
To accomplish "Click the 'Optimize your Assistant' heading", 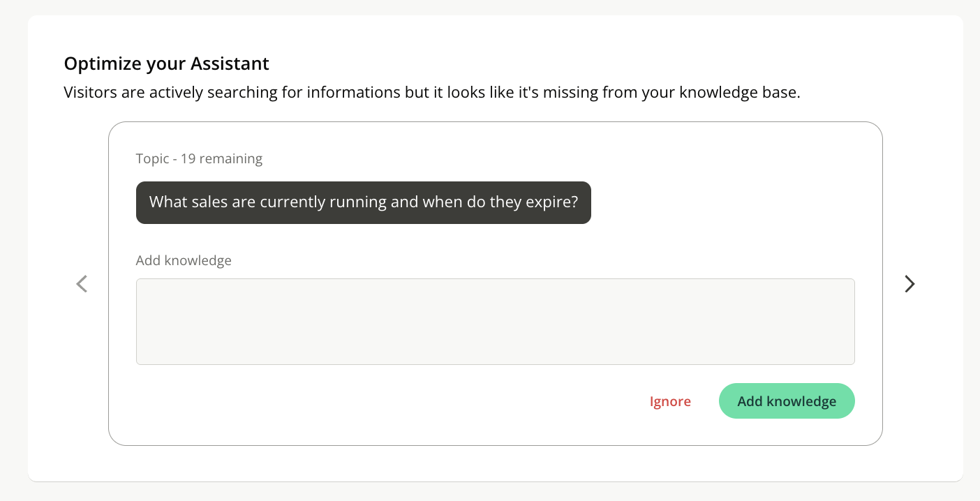I will click(166, 64).
